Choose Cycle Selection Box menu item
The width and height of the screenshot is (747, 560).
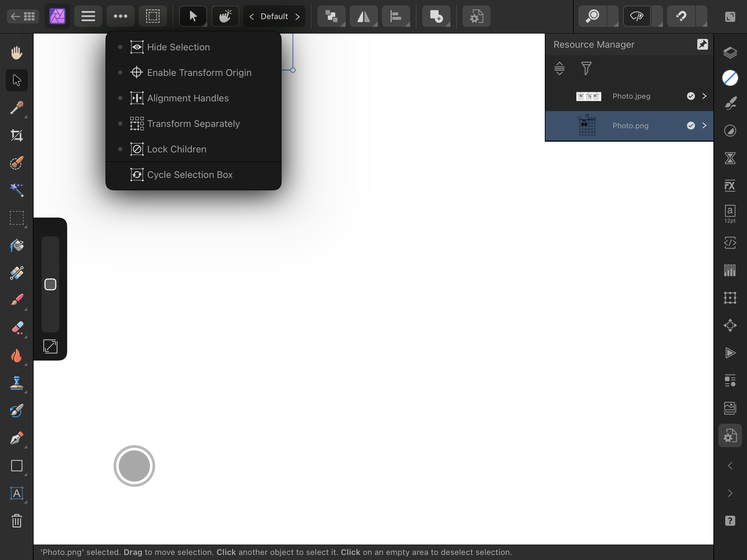coord(189,175)
